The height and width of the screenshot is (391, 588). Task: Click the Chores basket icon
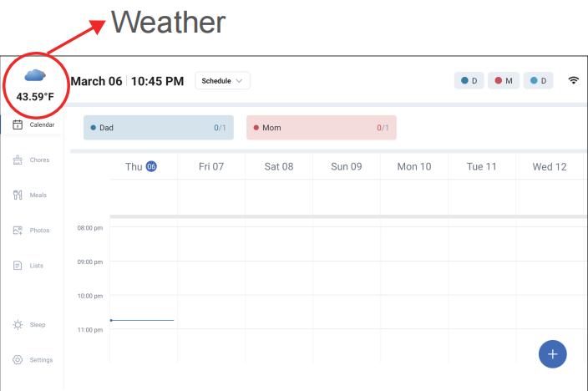18,160
